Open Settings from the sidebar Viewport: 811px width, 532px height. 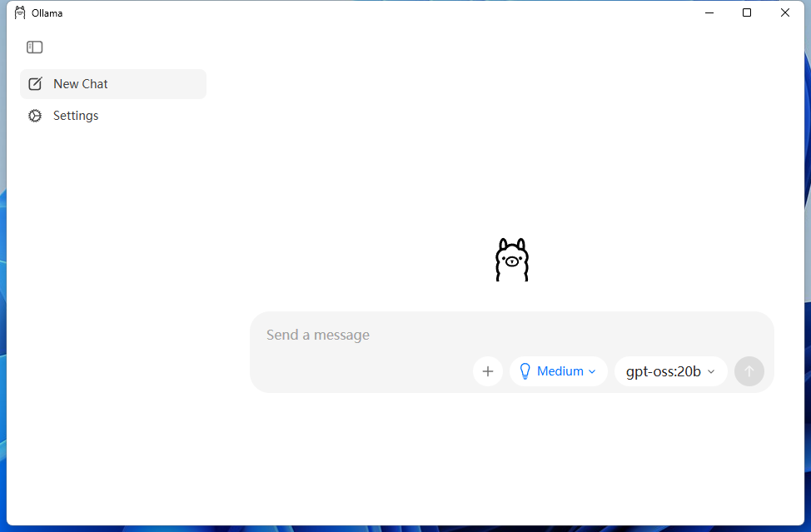coord(75,116)
